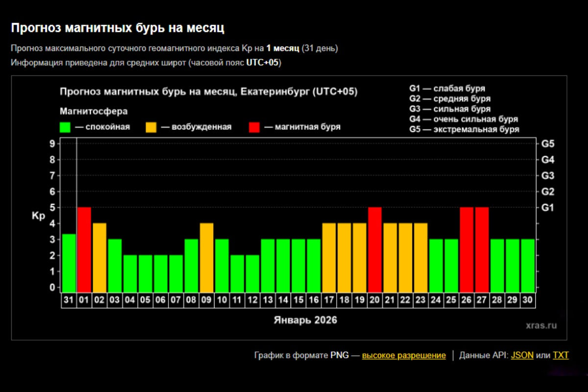Select the orange bar for January 02
Viewport: 588px width, 392px height.
click(x=99, y=257)
